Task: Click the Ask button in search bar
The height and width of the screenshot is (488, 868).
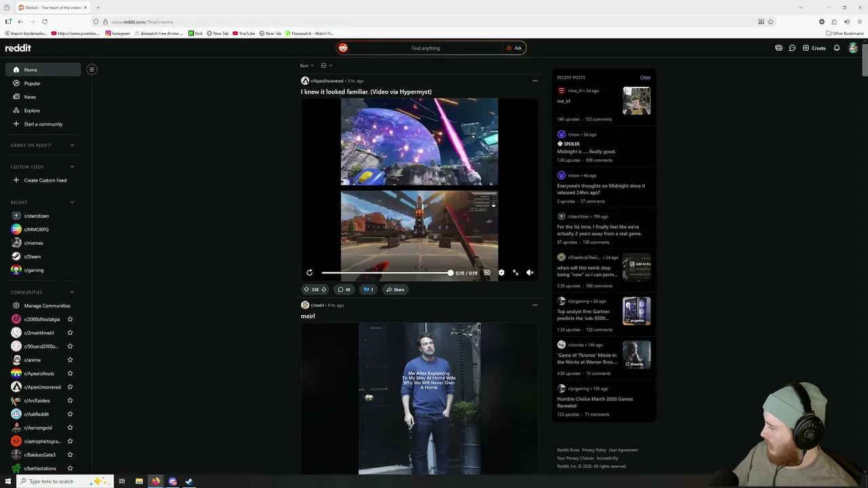Action: pos(514,48)
